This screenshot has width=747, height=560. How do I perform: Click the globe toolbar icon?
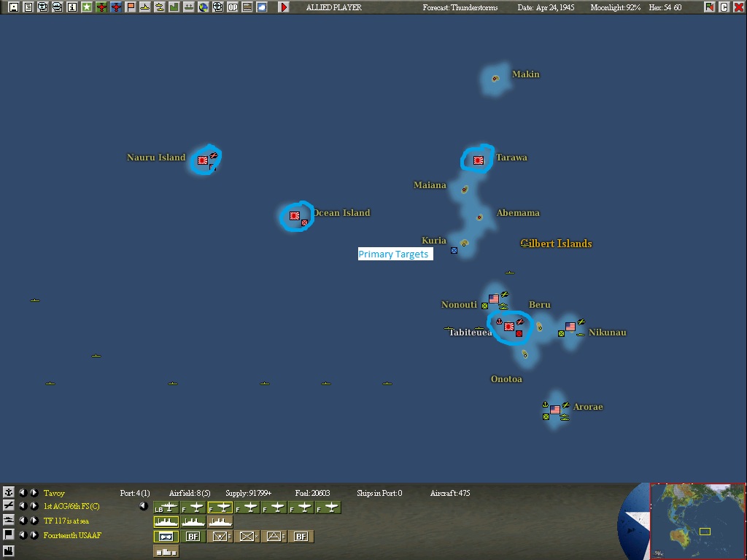[204, 7]
